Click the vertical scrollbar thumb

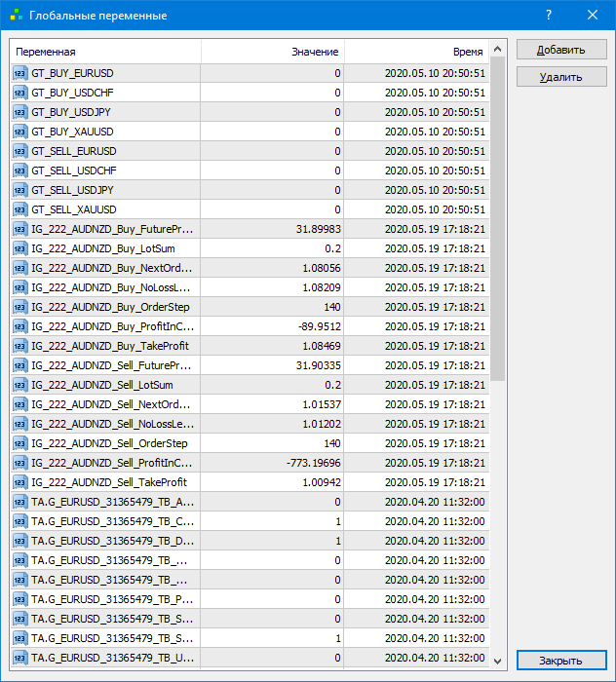498,219
